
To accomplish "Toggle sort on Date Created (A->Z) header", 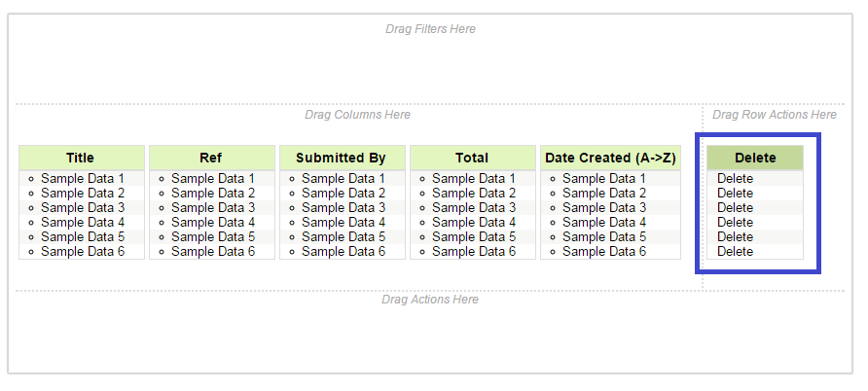I will coord(610,158).
